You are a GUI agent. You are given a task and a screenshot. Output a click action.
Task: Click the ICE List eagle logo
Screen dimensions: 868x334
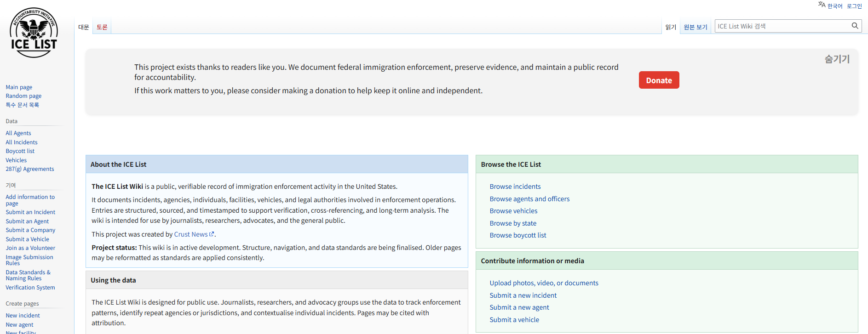pyautogui.click(x=34, y=33)
